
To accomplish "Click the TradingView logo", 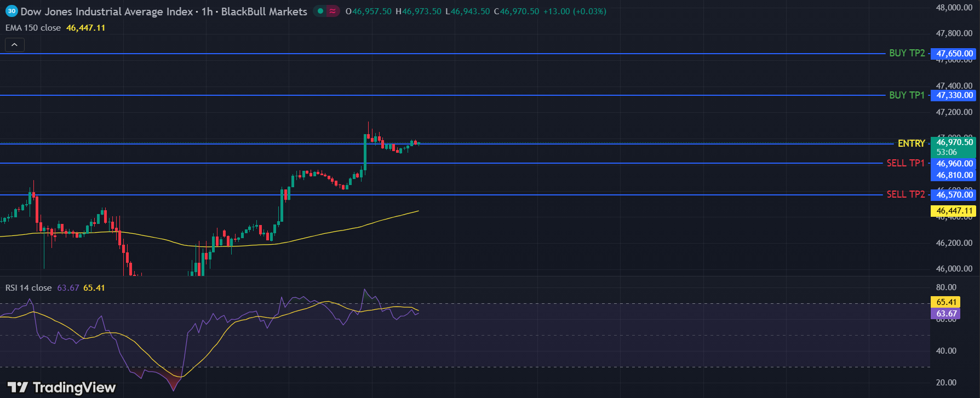I will coord(61,388).
